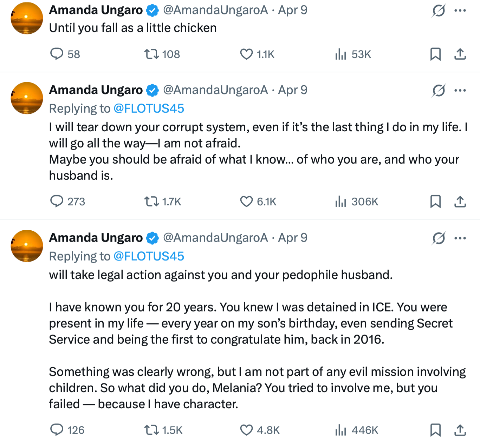Screen dimensions: 480x448
Task: Click the @FLOTUS45 link in the second tweet
Action: 149,108
